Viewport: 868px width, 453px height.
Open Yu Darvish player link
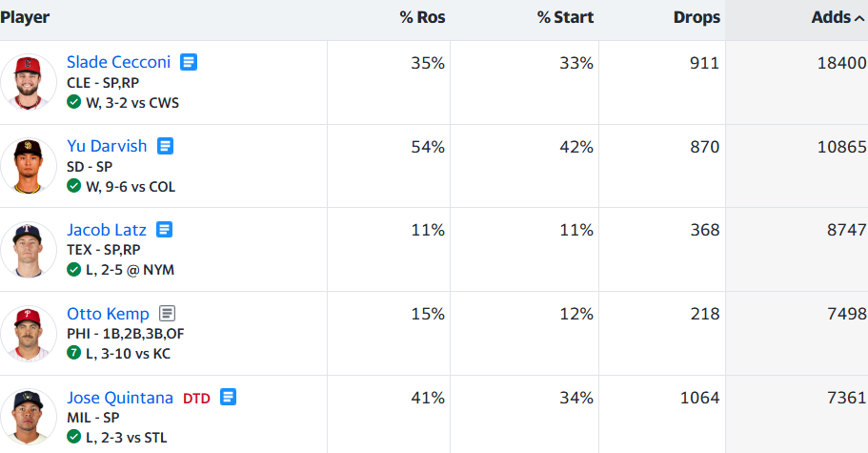[x=107, y=146]
